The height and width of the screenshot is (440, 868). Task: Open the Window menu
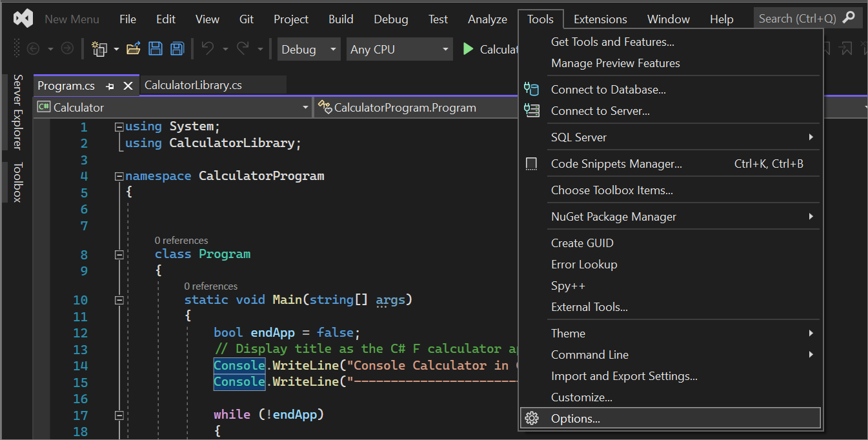[x=669, y=19]
